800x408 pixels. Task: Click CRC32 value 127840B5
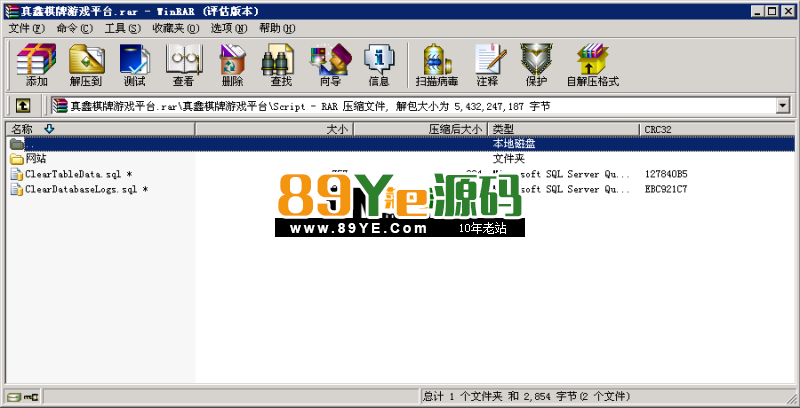click(x=666, y=174)
